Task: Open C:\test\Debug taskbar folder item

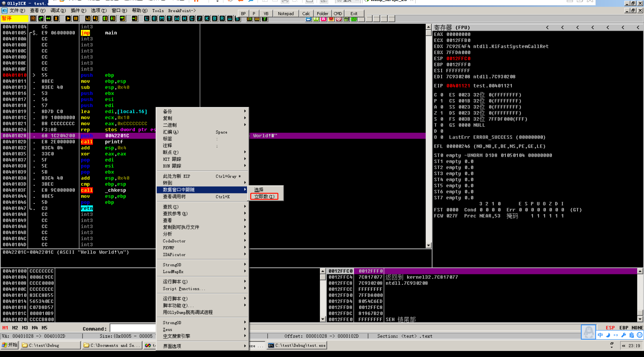Action: [50, 345]
